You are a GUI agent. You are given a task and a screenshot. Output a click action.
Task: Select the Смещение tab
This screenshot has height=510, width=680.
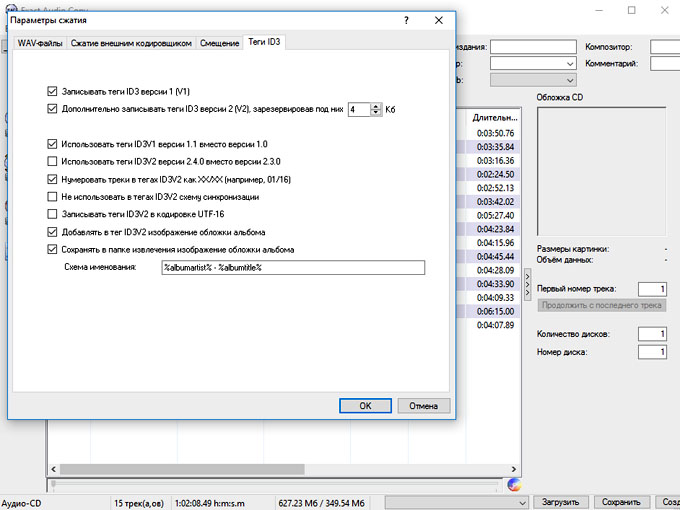point(219,43)
